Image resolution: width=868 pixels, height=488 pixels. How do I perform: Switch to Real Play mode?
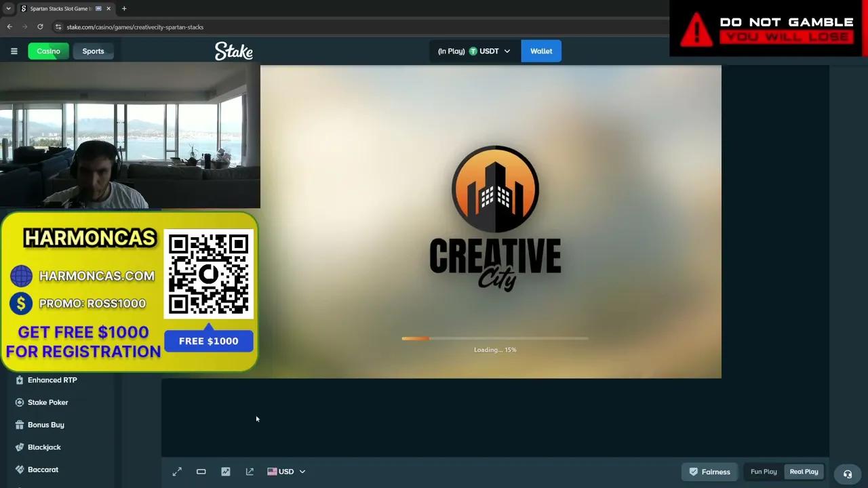point(804,472)
